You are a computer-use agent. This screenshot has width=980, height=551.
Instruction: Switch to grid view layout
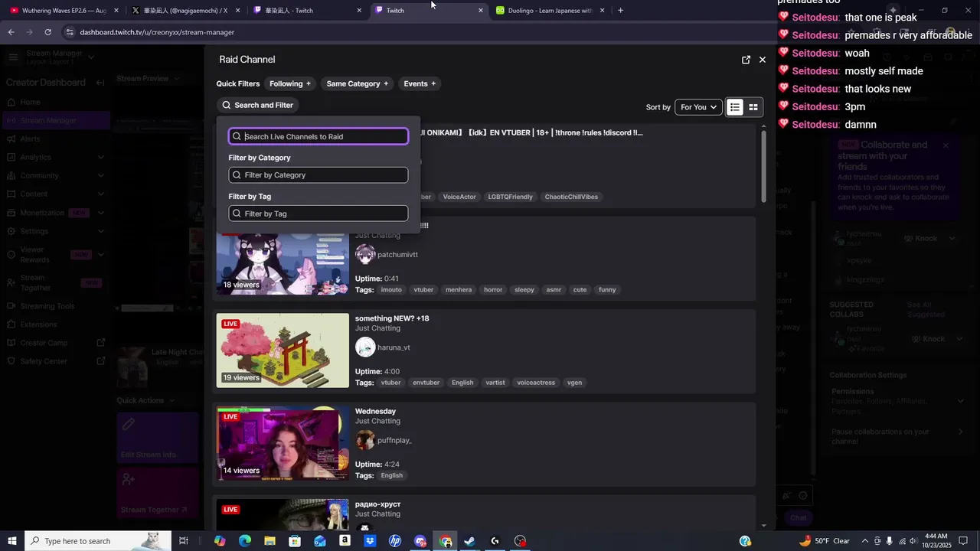pos(753,107)
